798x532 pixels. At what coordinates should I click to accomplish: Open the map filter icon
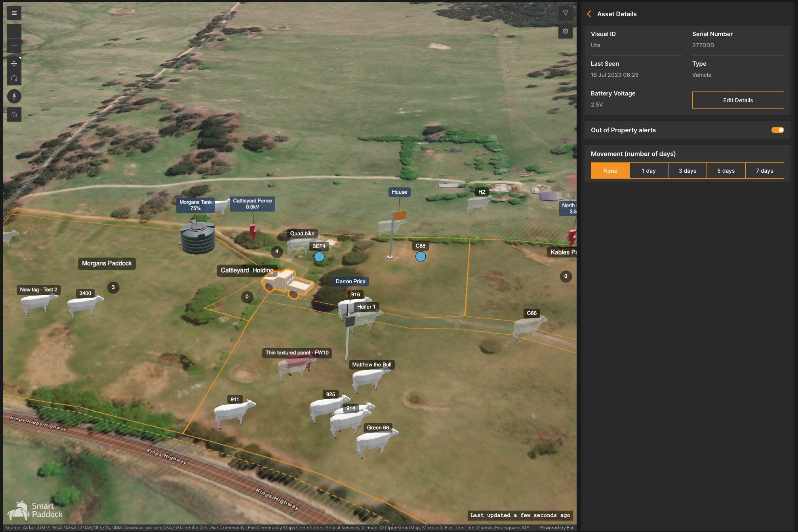pyautogui.click(x=565, y=13)
